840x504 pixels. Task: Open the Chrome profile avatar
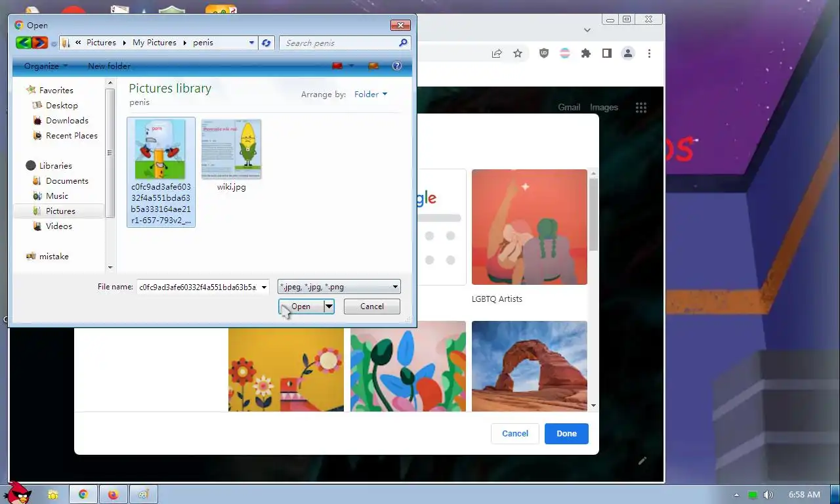pos(628,54)
